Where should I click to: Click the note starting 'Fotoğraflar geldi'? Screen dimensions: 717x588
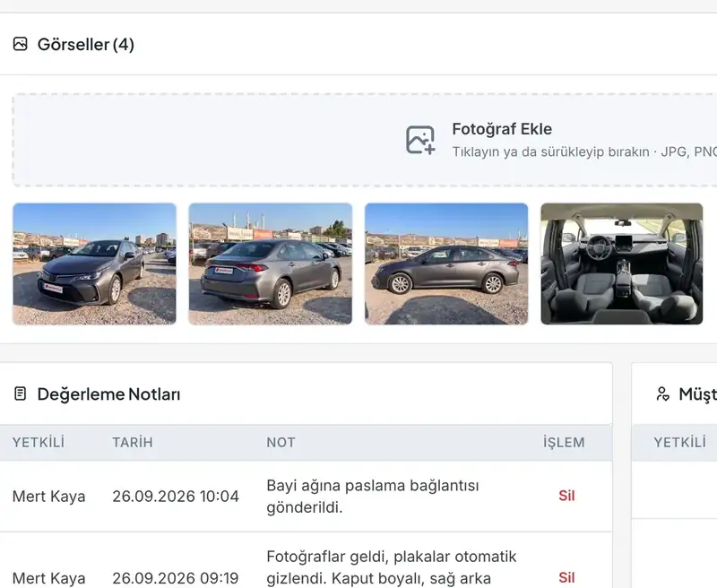click(392, 568)
